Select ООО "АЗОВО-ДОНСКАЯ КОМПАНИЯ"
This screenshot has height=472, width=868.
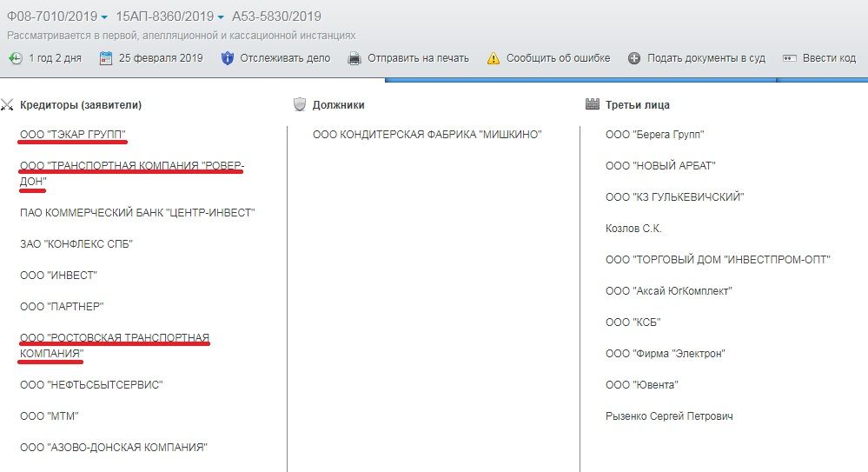click(114, 447)
